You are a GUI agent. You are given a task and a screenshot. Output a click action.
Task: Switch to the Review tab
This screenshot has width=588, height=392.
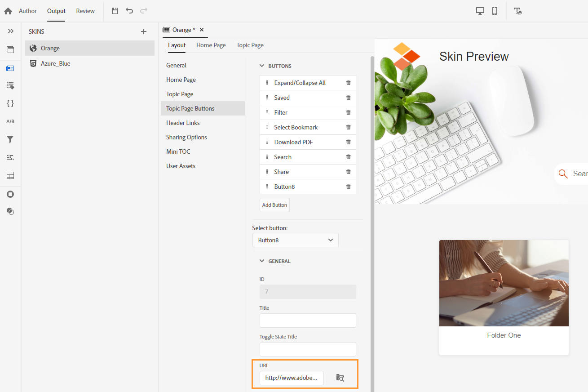85,11
